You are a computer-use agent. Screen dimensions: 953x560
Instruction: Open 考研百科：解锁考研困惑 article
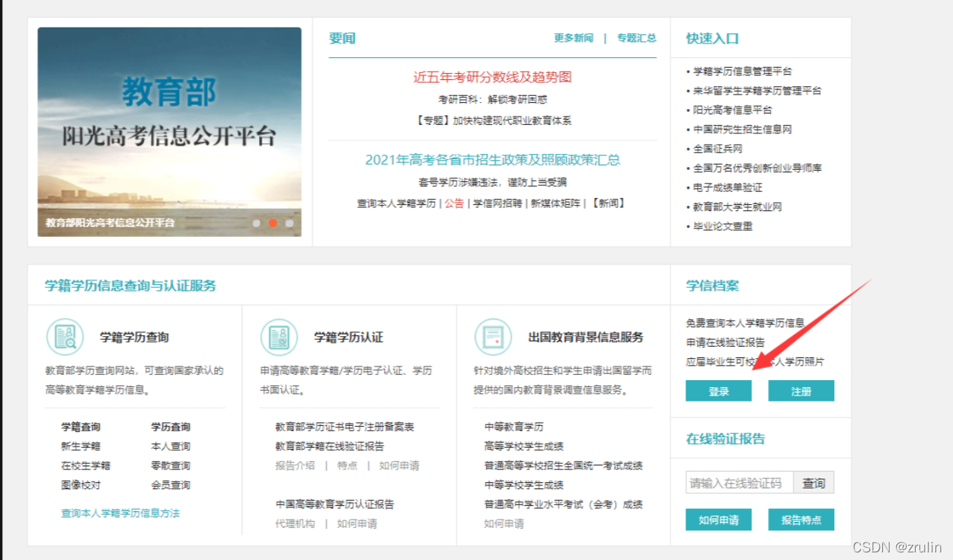click(x=493, y=99)
